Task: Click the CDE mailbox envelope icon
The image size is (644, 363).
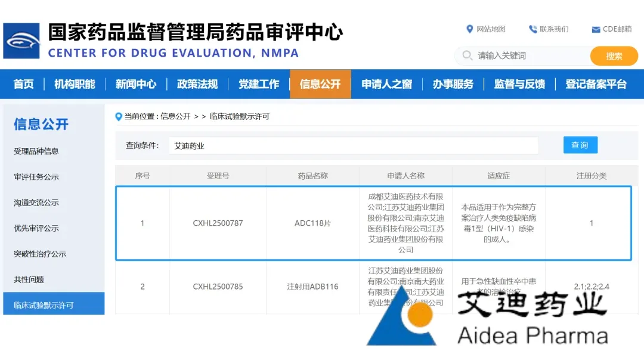Action: click(596, 29)
